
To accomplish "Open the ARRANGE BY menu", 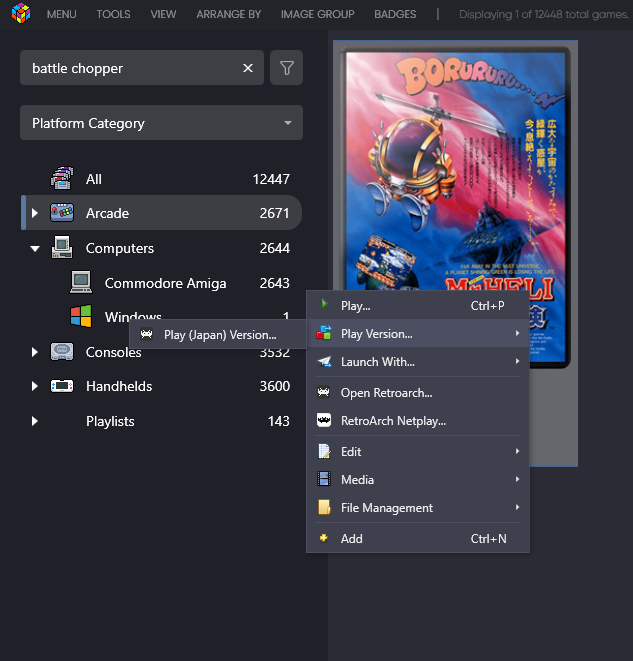I will tap(228, 14).
